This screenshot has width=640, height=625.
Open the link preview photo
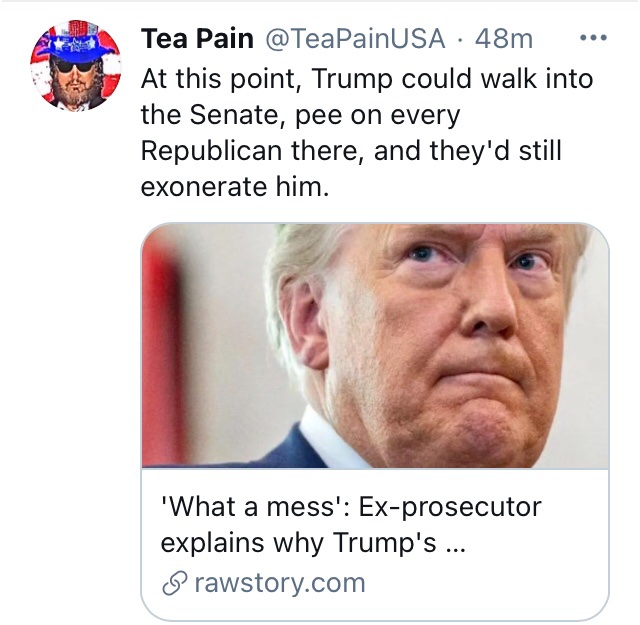coord(375,345)
